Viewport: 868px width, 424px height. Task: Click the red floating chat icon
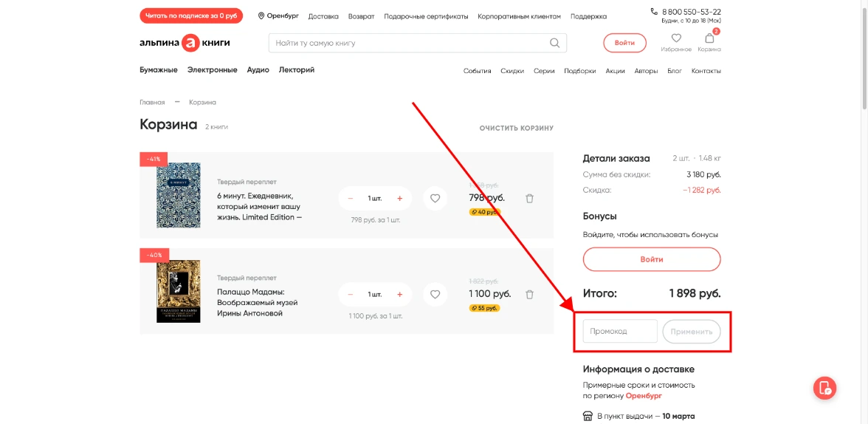pos(824,388)
